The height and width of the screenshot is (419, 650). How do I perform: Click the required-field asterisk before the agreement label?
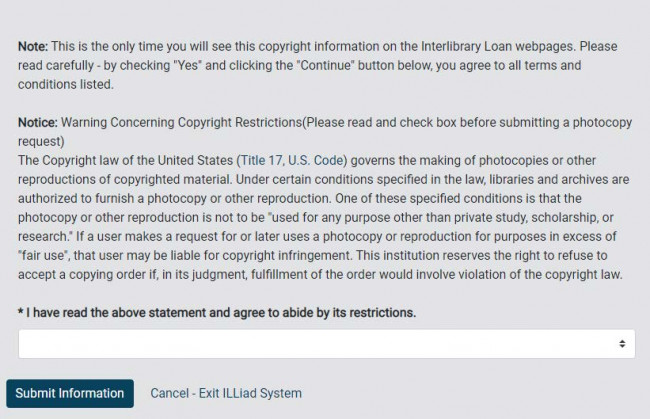pos(21,313)
